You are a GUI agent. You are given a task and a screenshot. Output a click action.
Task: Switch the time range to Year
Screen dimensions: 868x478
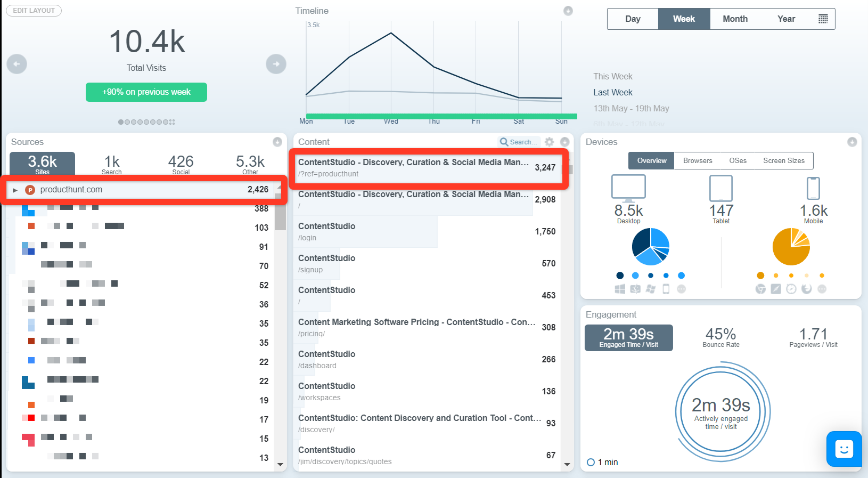[786, 19]
